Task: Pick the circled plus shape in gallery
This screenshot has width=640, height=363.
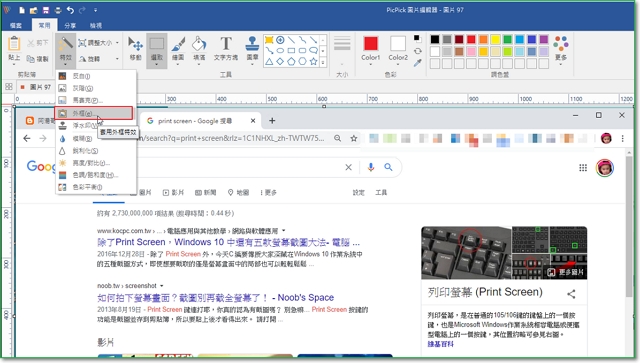Action: pyautogui.click(x=280, y=40)
